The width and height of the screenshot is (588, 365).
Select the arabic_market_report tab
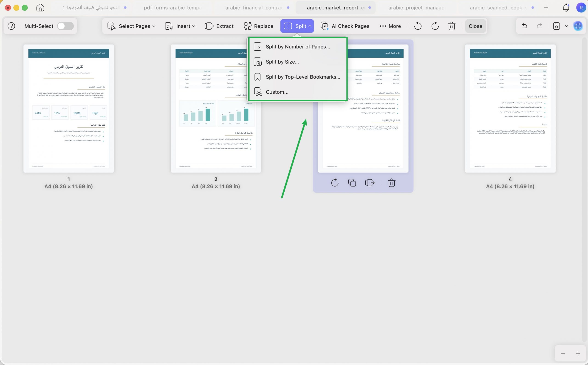click(x=336, y=8)
